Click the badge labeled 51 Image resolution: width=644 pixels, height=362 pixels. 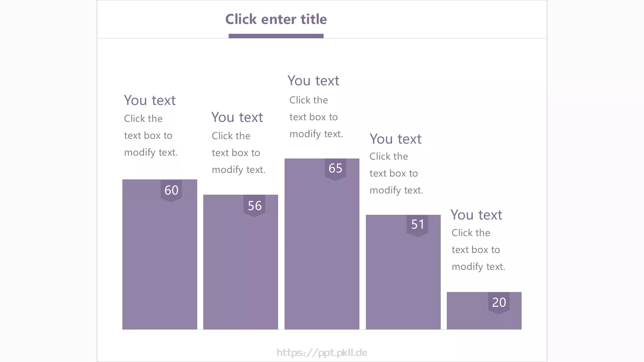pyautogui.click(x=417, y=226)
